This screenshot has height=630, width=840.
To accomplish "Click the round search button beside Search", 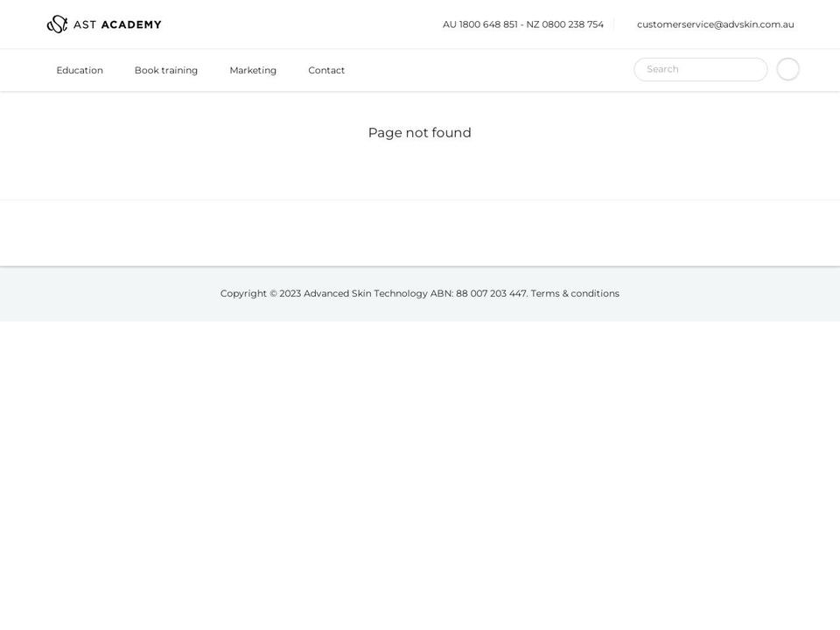I will pos(788,69).
